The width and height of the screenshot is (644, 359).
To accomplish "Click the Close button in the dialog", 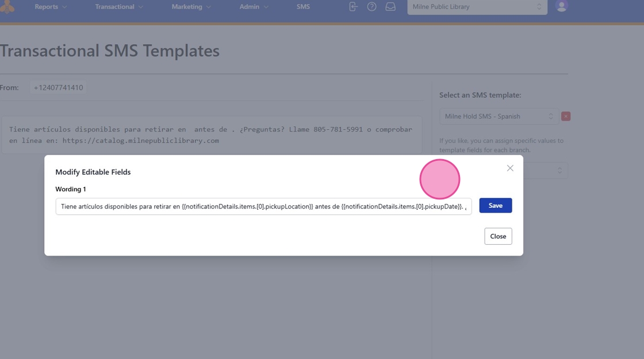I will [498, 236].
